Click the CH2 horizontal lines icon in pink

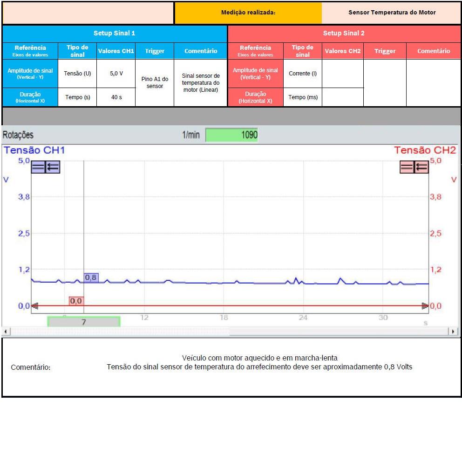[x=407, y=167]
